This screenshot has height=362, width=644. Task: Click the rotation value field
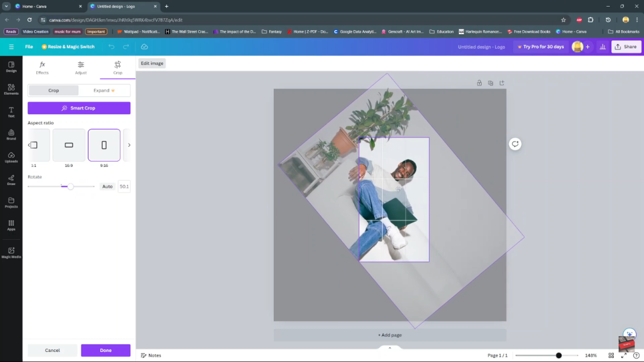tap(124, 187)
